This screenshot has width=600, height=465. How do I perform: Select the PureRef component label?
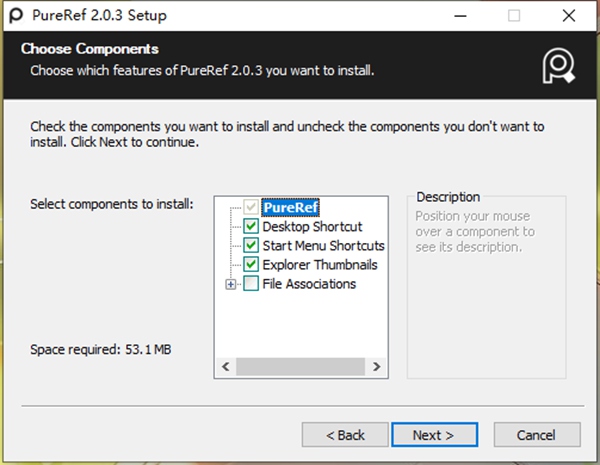(290, 208)
